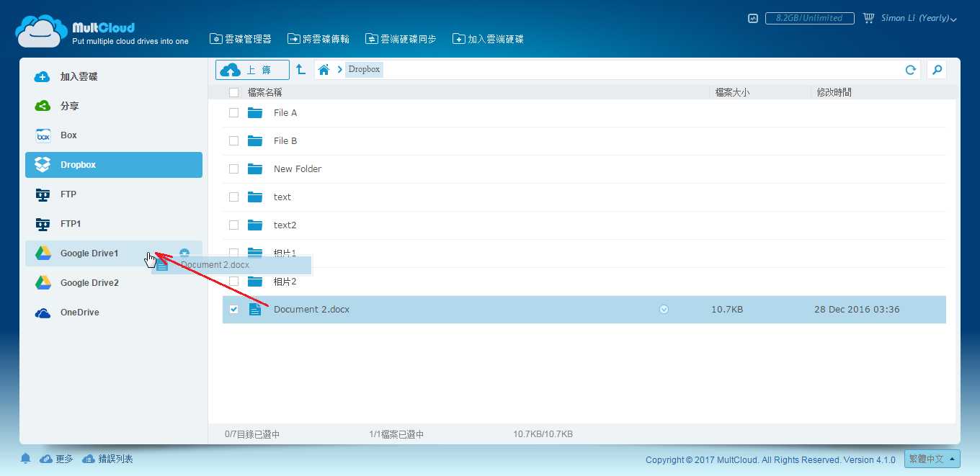Click the 8.2GB/Unlimited usage bar
The width and height of the screenshot is (980, 476).
point(809,18)
